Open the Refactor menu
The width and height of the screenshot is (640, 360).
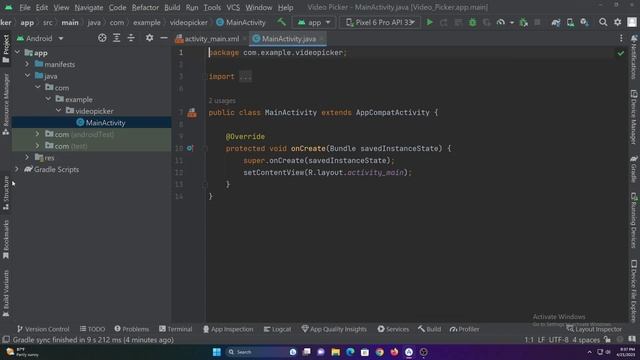coord(145,7)
